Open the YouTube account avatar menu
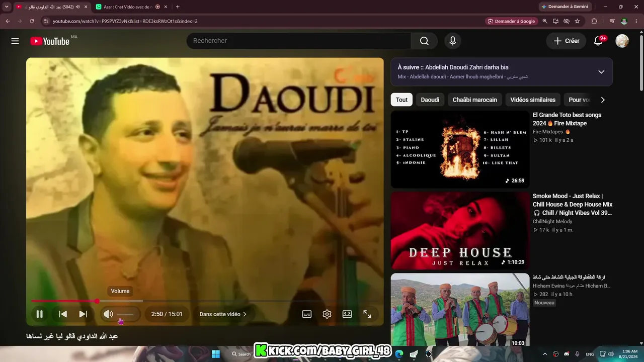The height and width of the screenshot is (362, 644). click(x=622, y=41)
